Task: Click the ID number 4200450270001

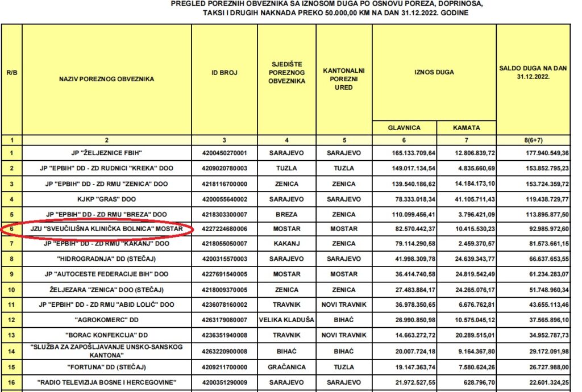Action: coord(224,153)
